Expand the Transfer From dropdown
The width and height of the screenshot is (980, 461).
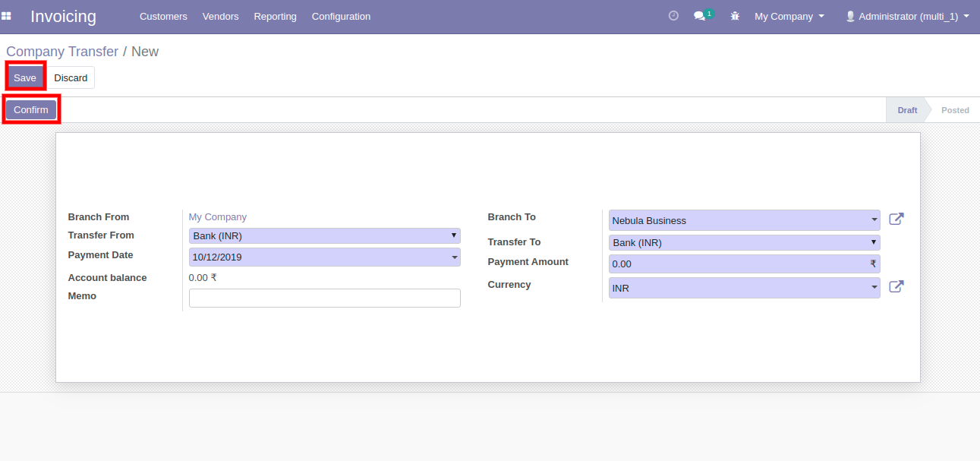[x=324, y=236]
